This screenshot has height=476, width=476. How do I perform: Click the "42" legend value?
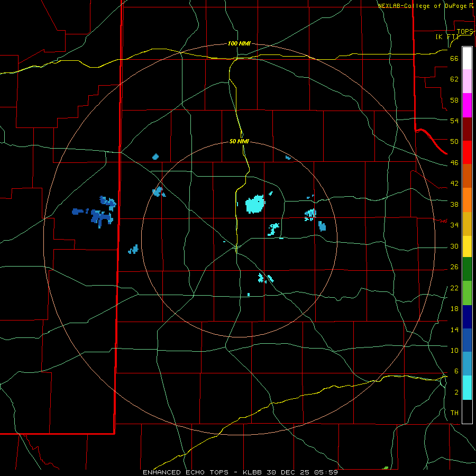tap(454, 184)
